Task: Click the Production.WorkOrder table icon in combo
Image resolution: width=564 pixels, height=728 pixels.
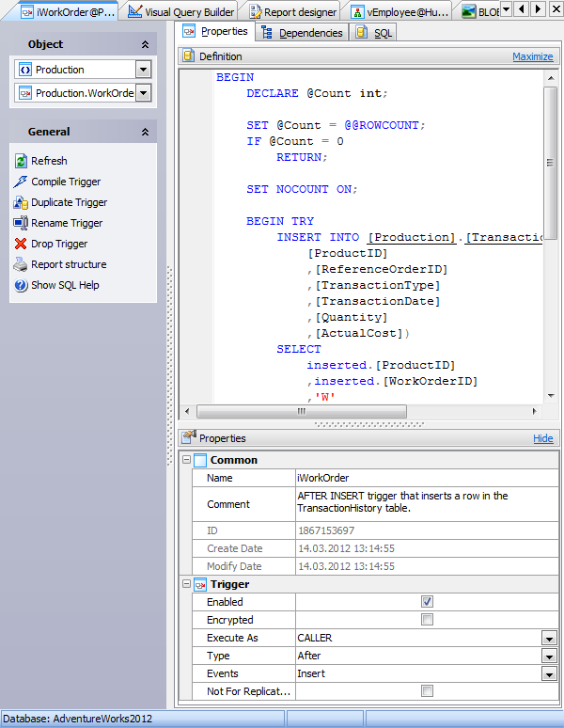Action: pos(25,93)
